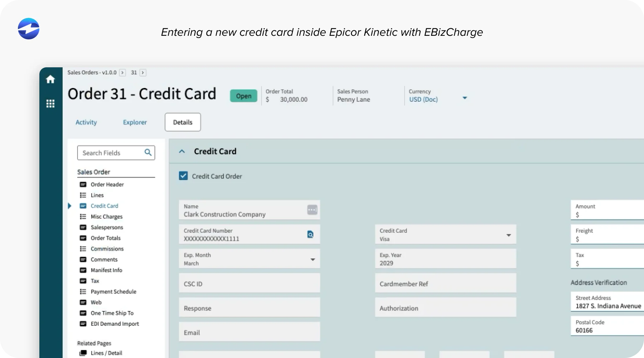
Task: Open the Name lookup ellipsis button
Action: tap(312, 210)
